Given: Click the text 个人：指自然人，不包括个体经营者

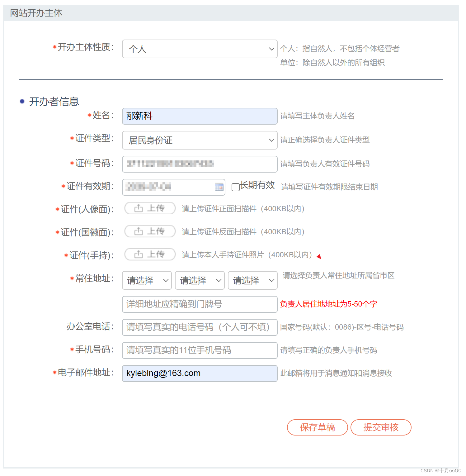Looking at the screenshot, I should (340, 49).
